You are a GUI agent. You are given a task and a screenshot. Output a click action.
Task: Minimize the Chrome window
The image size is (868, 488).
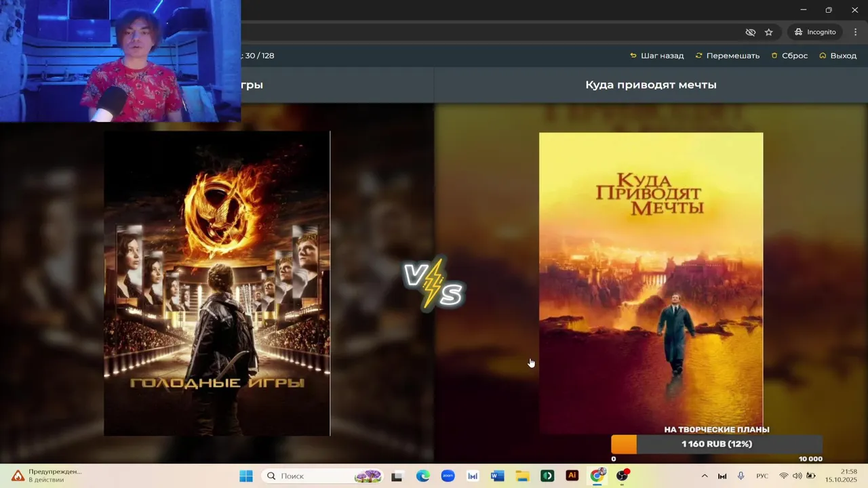pos(804,9)
